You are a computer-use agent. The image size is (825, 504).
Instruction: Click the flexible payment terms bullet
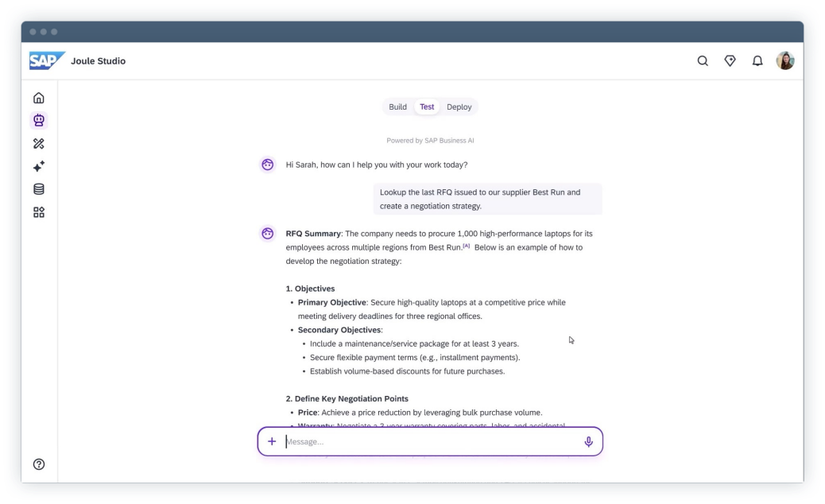tap(415, 357)
